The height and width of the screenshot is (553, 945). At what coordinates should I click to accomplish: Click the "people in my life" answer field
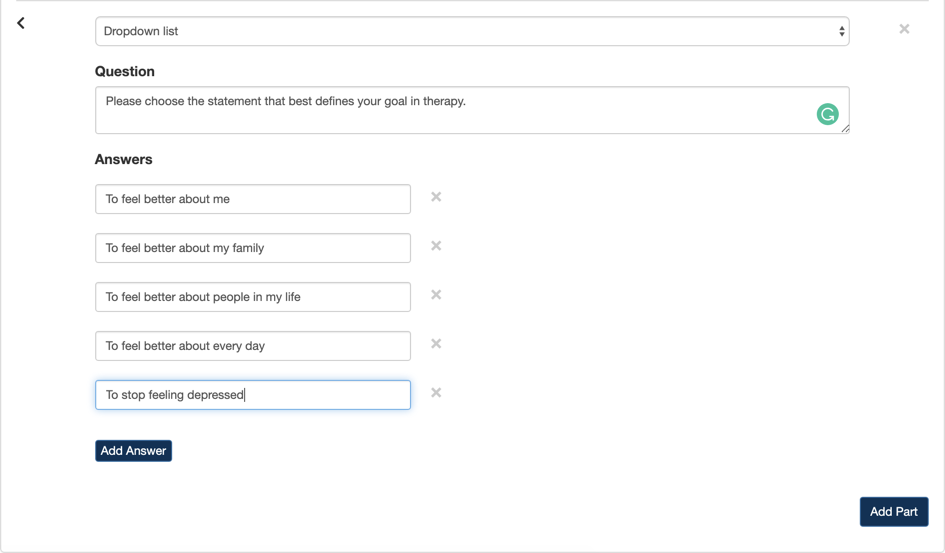click(x=252, y=297)
